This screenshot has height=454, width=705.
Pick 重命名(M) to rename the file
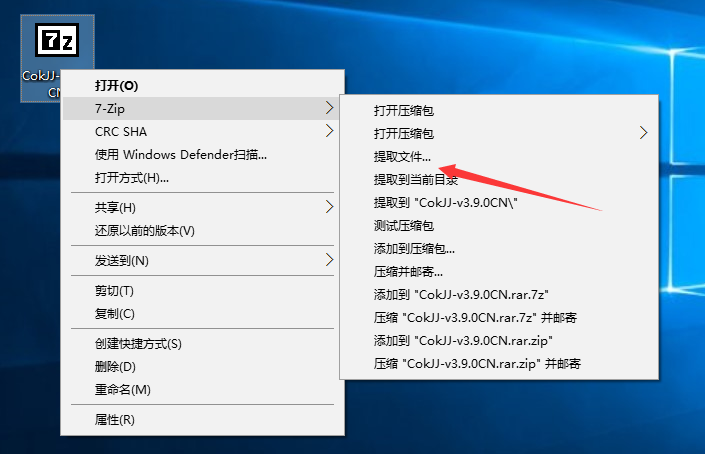coord(122,389)
